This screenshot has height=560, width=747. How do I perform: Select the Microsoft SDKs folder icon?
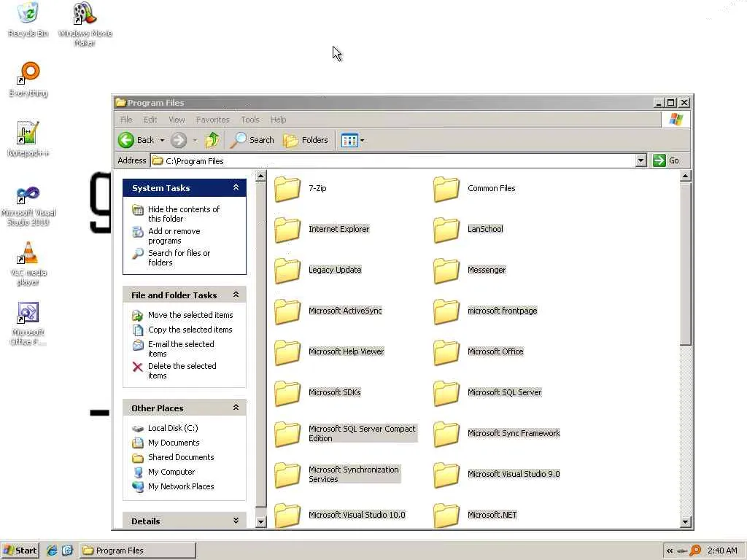tap(287, 393)
